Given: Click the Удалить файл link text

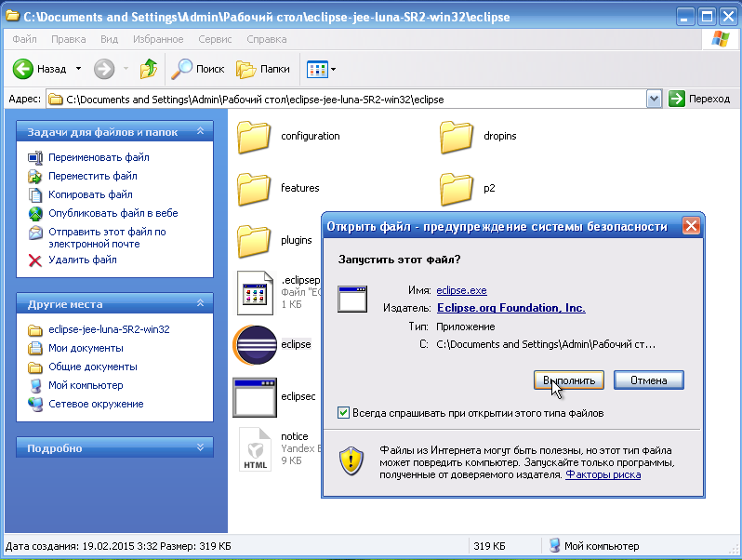Looking at the screenshot, I should (83, 260).
